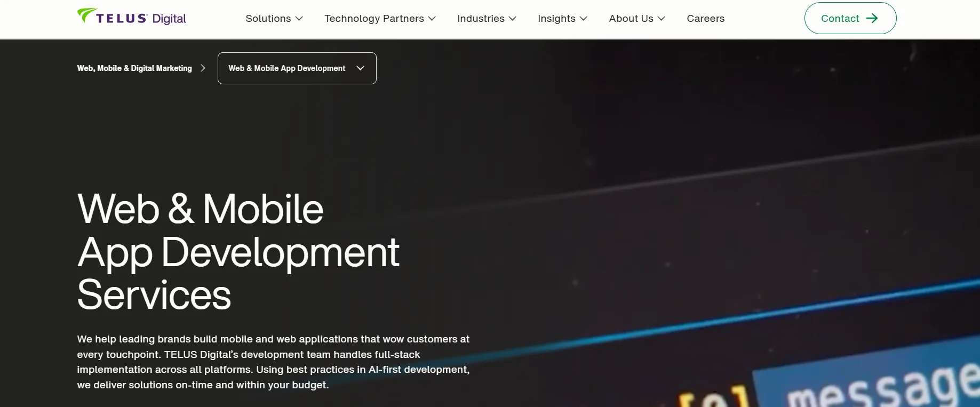Image resolution: width=980 pixels, height=407 pixels.
Task: Go to the Careers page
Action: click(x=706, y=19)
